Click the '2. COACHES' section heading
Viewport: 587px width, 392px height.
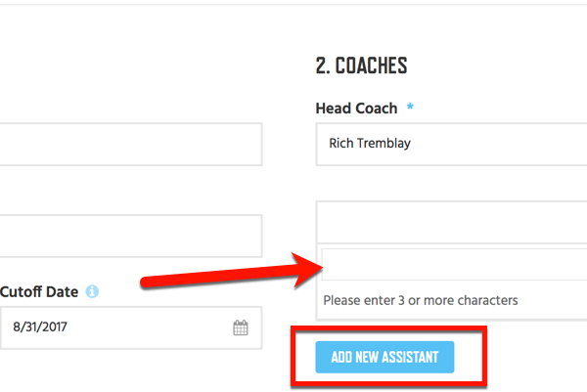click(361, 65)
